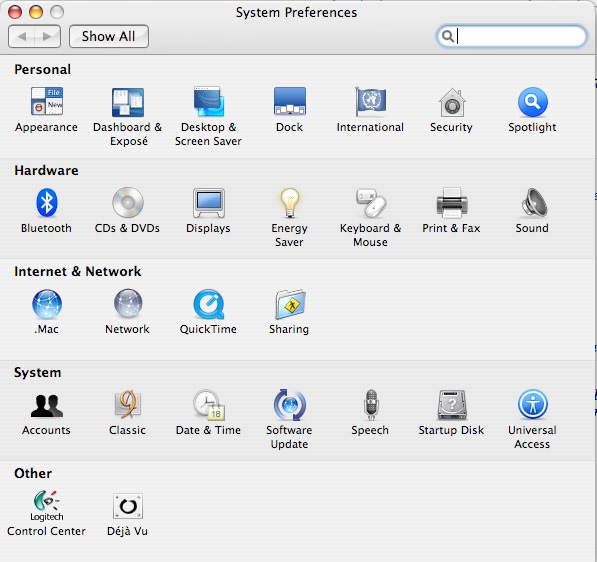Image resolution: width=597 pixels, height=562 pixels.
Task: Click the Show All button
Action: (x=109, y=37)
